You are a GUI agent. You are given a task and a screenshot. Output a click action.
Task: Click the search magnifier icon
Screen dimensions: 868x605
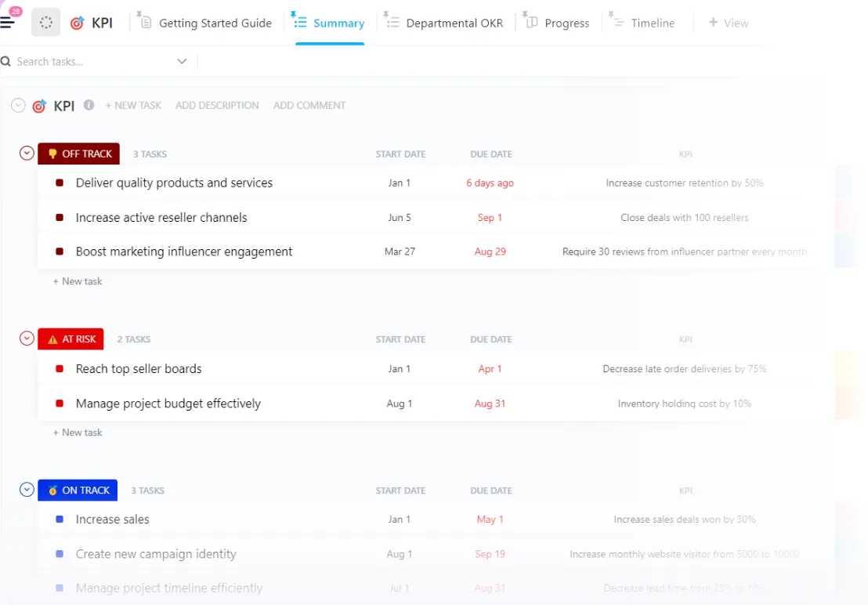[5, 61]
